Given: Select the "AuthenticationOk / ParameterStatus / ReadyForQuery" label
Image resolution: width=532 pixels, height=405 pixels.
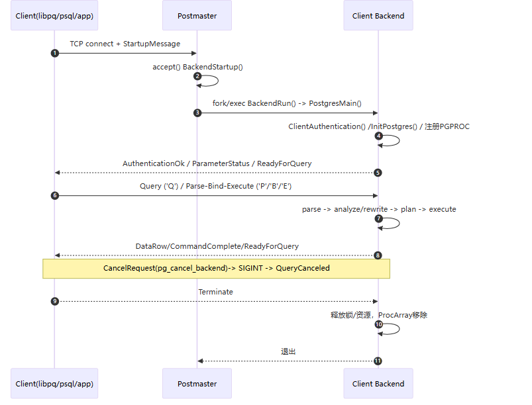Looking at the screenshot, I should 217,163.
